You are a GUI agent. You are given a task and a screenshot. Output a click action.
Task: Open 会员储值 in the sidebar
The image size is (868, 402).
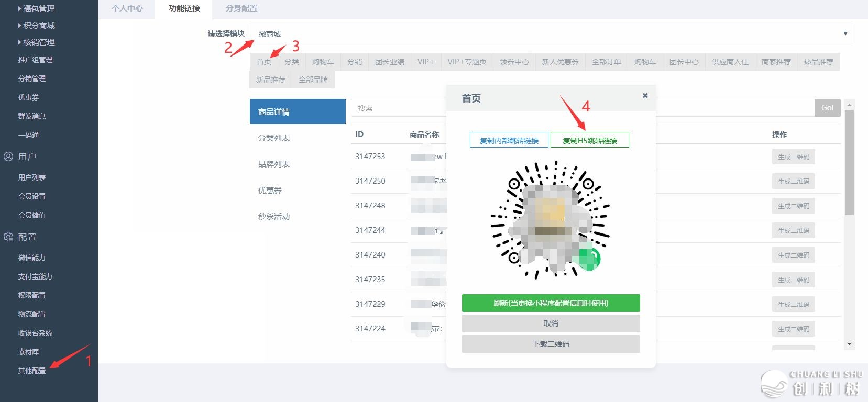click(x=32, y=215)
